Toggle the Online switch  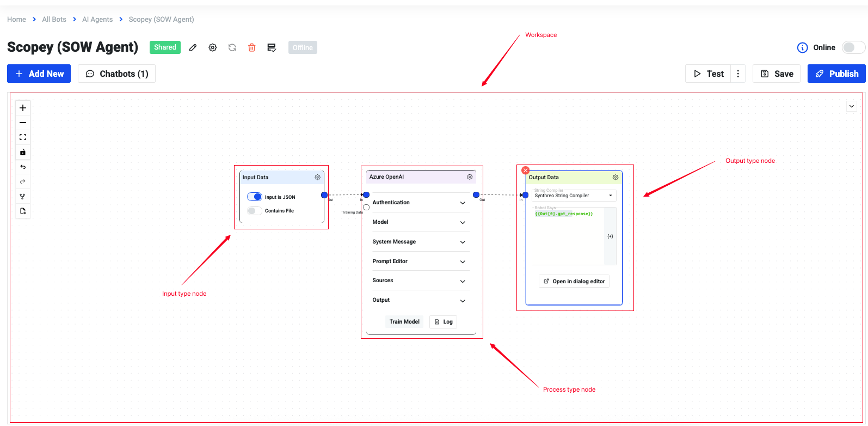coord(853,47)
